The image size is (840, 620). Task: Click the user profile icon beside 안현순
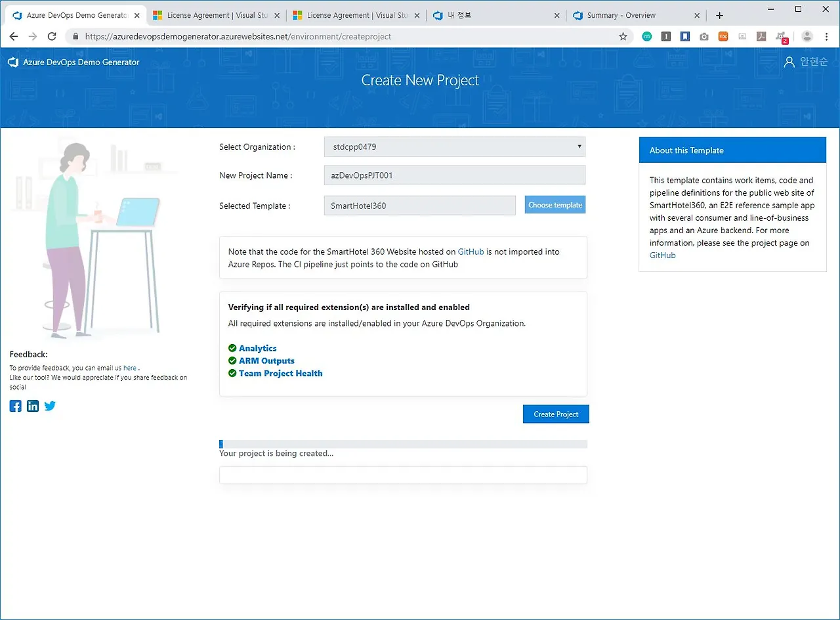coord(789,62)
